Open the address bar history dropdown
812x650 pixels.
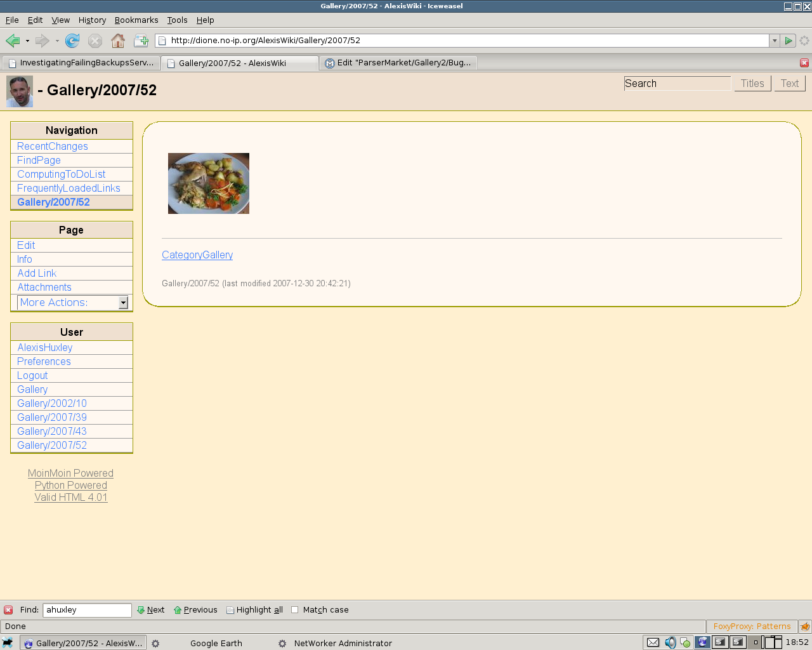(x=774, y=41)
